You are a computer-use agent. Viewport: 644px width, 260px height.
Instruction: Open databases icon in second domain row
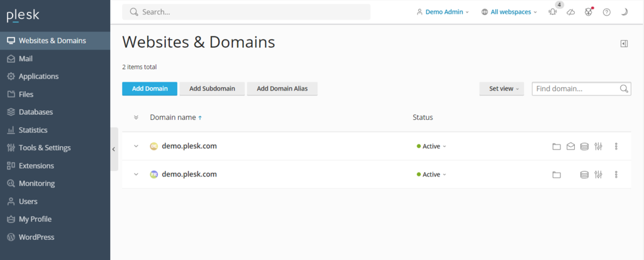tap(584, 175)
